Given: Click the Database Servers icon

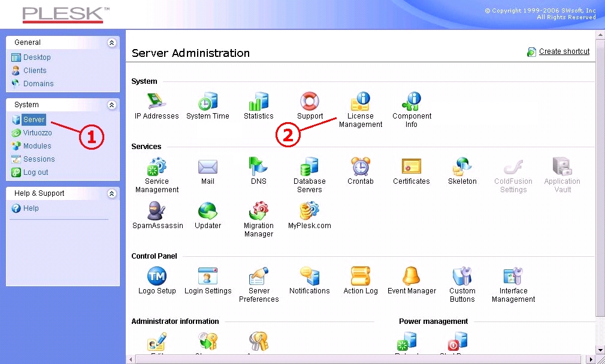Looking at the screenshot, I should pyautogui.click(x=309, y=166).
